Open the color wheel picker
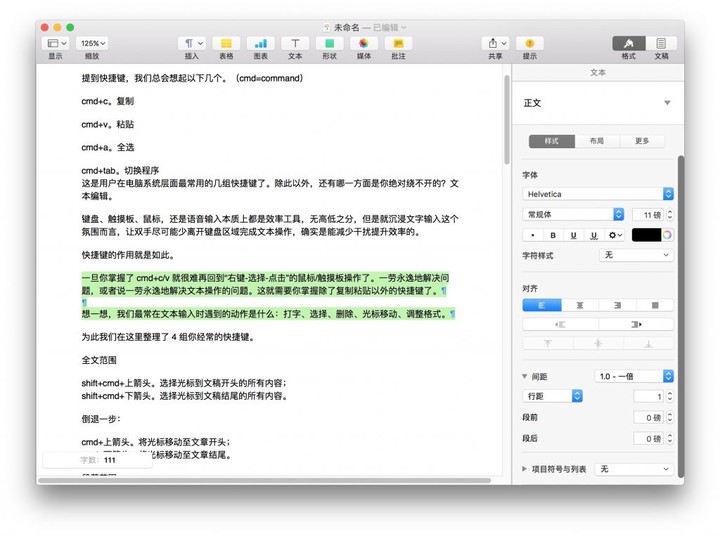This screenshot has width=720, height=536. (667, 235)
